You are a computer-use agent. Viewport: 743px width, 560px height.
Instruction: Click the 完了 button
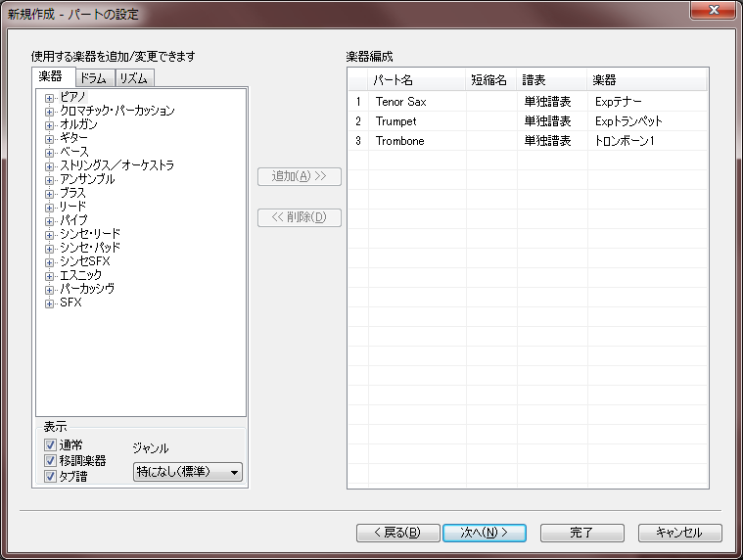(x=581, y=533)
